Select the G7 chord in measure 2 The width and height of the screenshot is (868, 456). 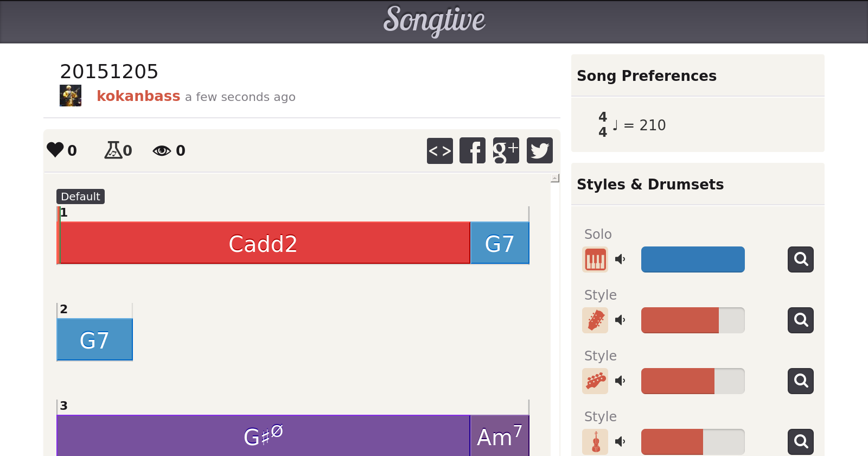point(94,340)
